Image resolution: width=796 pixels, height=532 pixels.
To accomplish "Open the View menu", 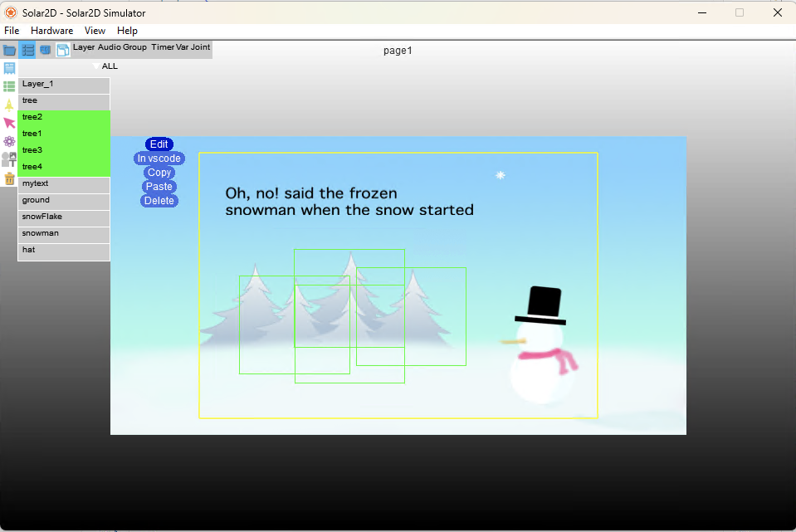I will [95, 31].
